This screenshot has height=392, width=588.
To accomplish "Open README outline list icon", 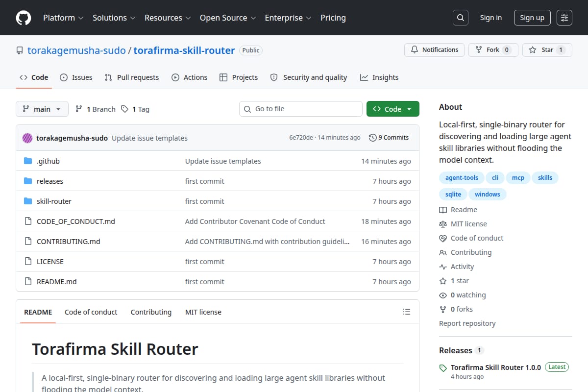I will 406,312.
